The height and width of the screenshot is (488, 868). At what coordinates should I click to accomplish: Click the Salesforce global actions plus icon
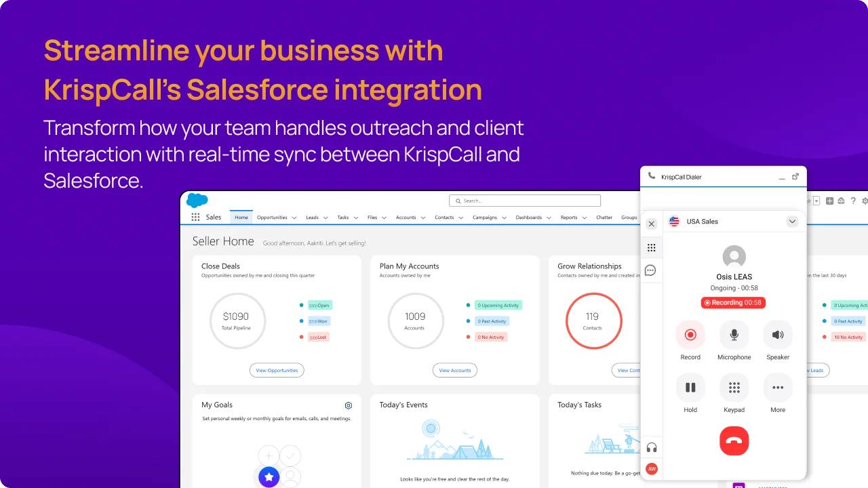830,201
